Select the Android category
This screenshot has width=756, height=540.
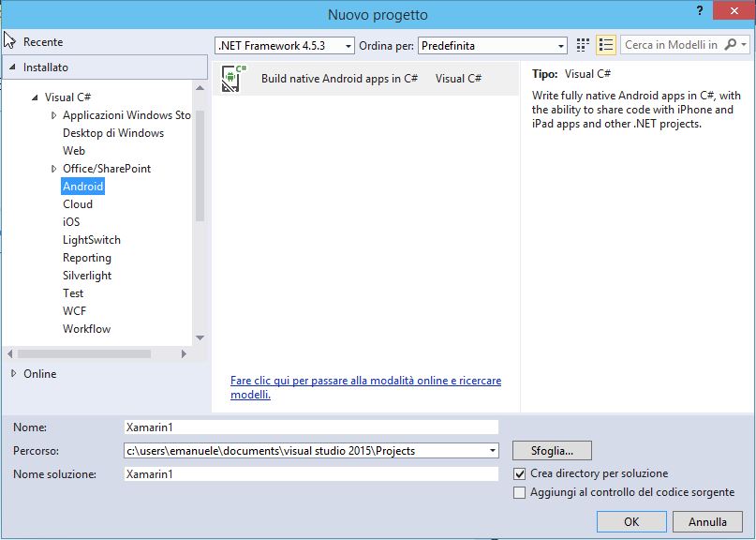(x=83, y=187)
